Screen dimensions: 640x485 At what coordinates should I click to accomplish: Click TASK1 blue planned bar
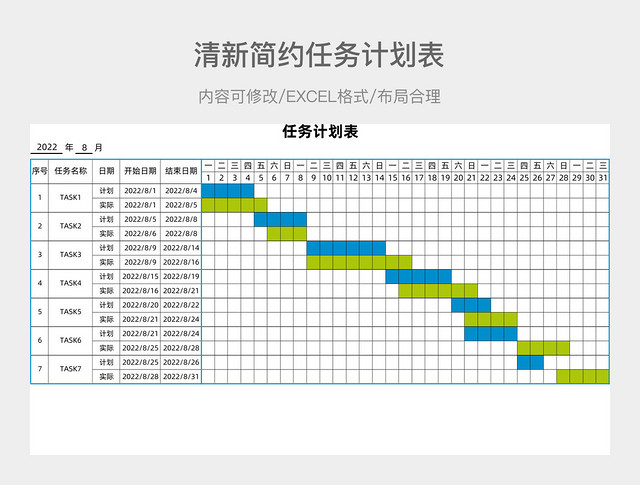(228, 191)
